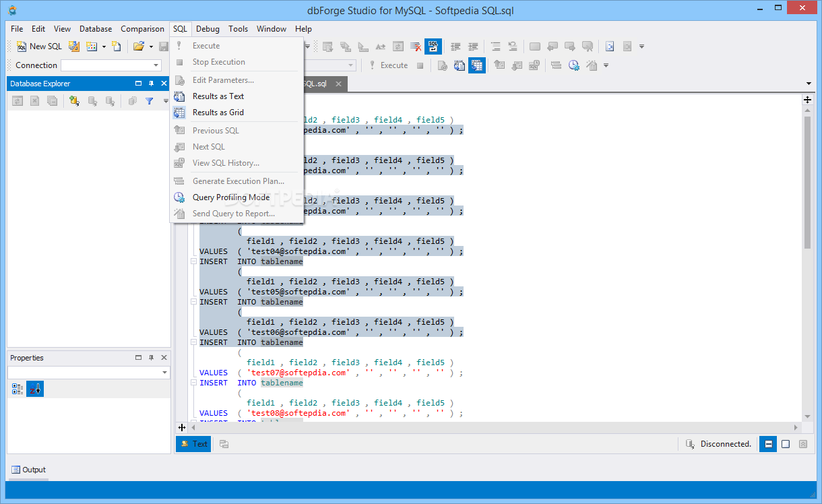
Task: Click the data view icon beside Text
Action: click(224, 444)
